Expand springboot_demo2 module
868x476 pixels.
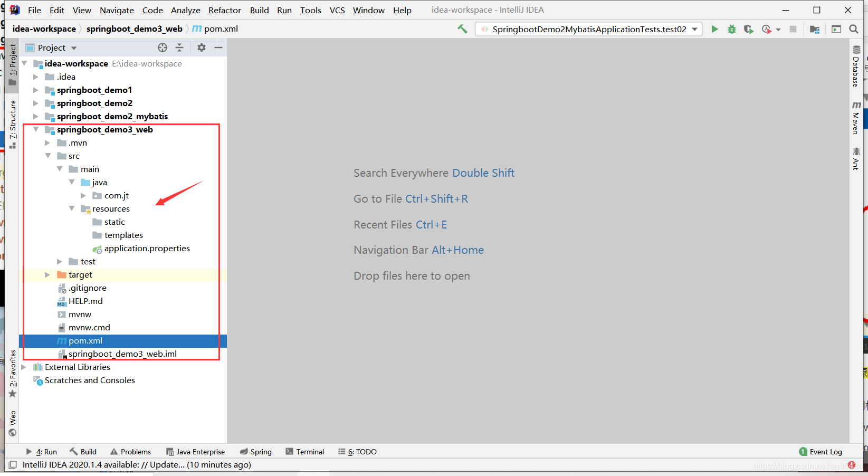[36, 103]
